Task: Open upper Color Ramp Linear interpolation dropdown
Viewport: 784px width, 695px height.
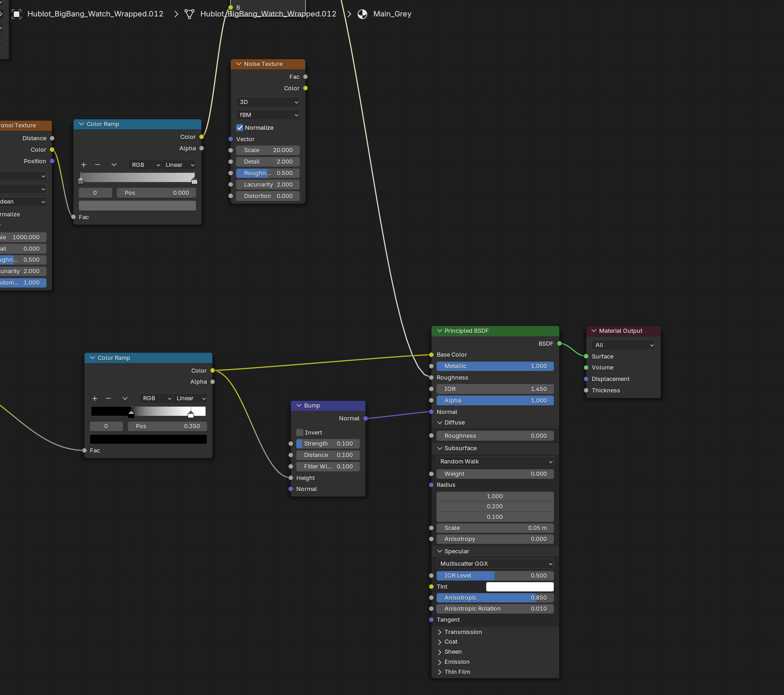Action: coord(179,165)
